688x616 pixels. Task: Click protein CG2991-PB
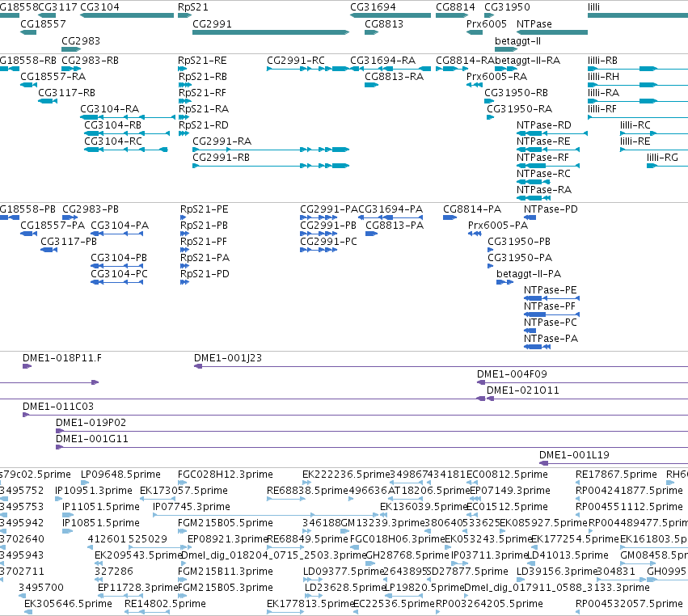click(327, 226)
